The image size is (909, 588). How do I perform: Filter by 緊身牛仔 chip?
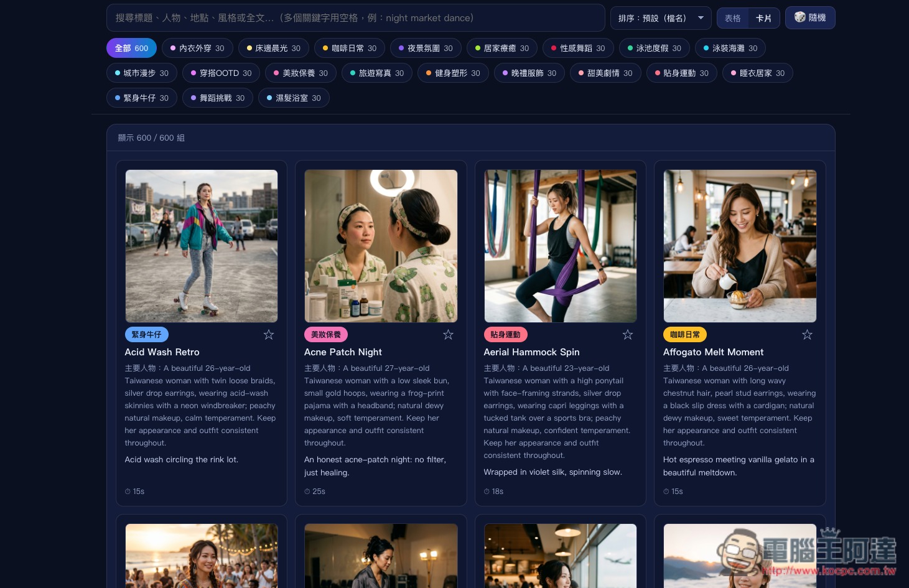[142, 98]
